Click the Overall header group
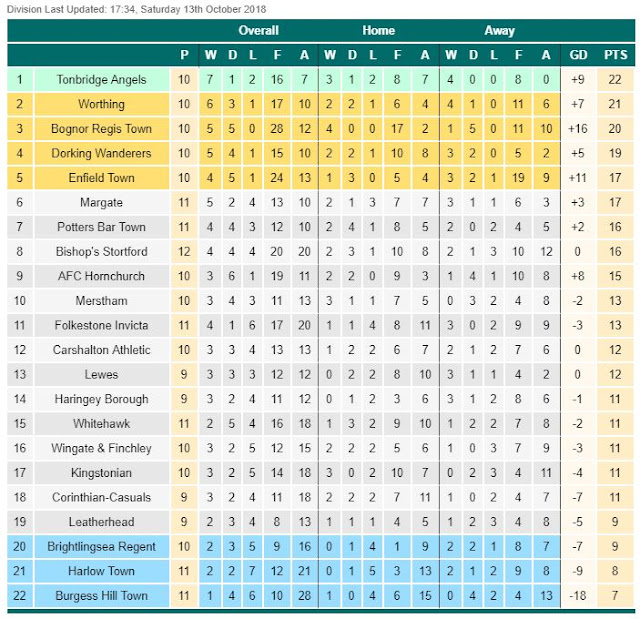Viewport: 640px width, 619px height. [258, 30]
